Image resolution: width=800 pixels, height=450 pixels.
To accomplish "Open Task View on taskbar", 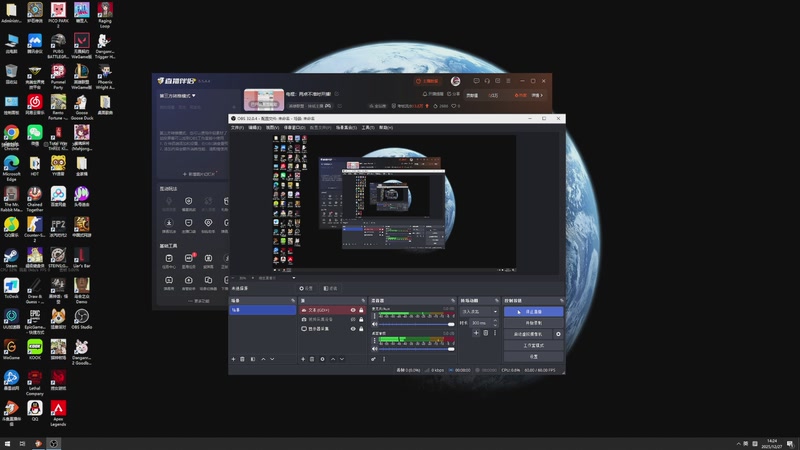I will [22, 443].
